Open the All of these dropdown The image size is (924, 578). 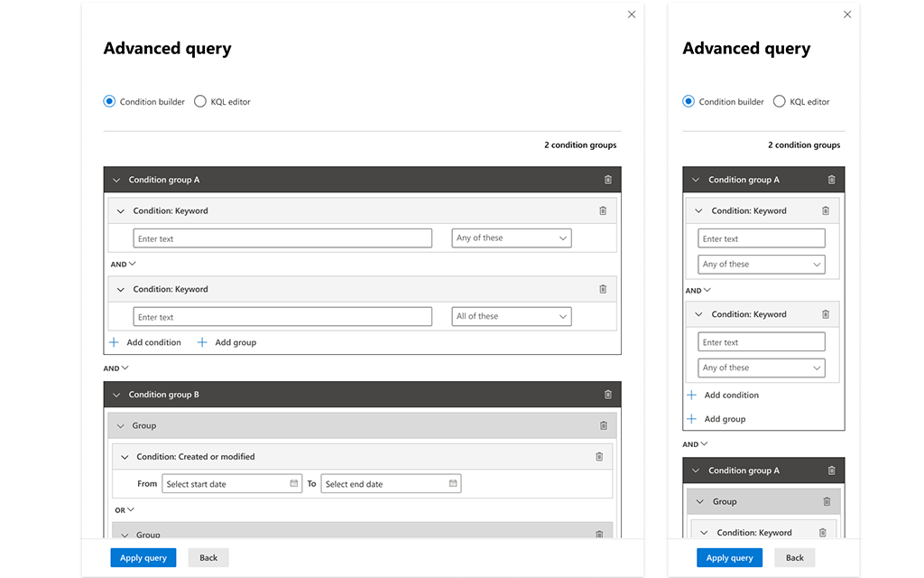(x=512, y=316)
